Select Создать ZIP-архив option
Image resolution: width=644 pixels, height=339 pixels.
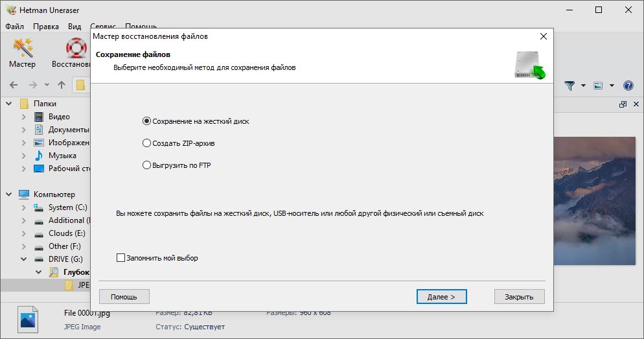point(178,143)
